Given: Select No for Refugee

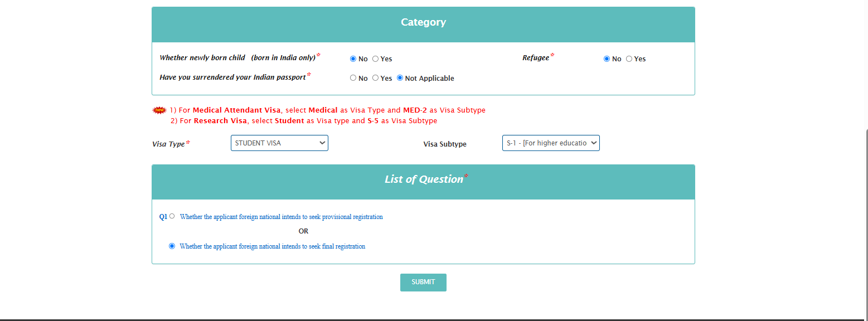Looking at the screenshot, I should 607,59.
